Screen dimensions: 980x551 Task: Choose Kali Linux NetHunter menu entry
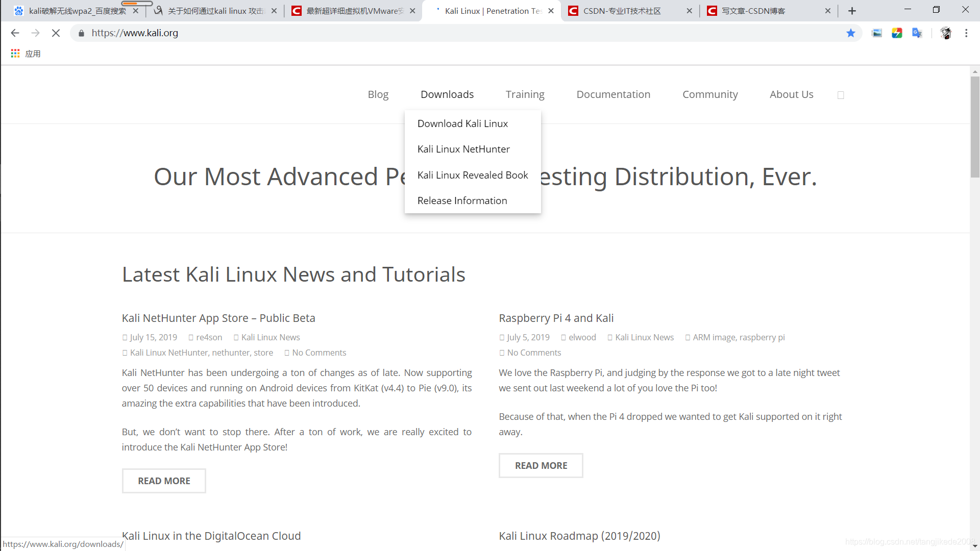click(x=473, y=149)
